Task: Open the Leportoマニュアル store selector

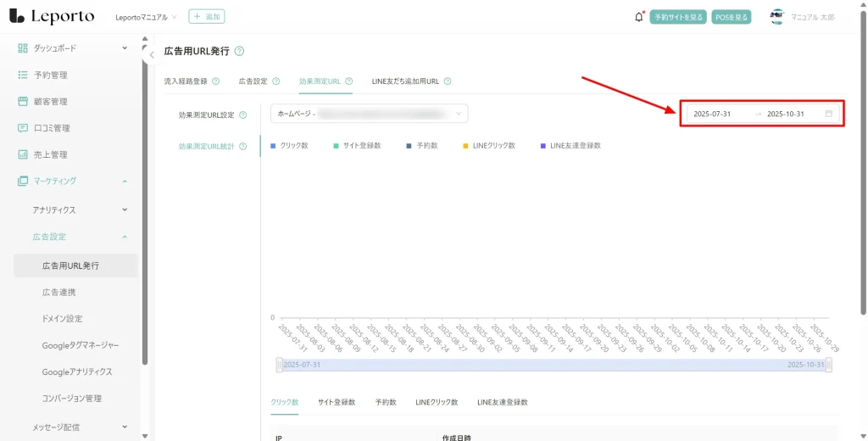Action: [x=147, y=17]
